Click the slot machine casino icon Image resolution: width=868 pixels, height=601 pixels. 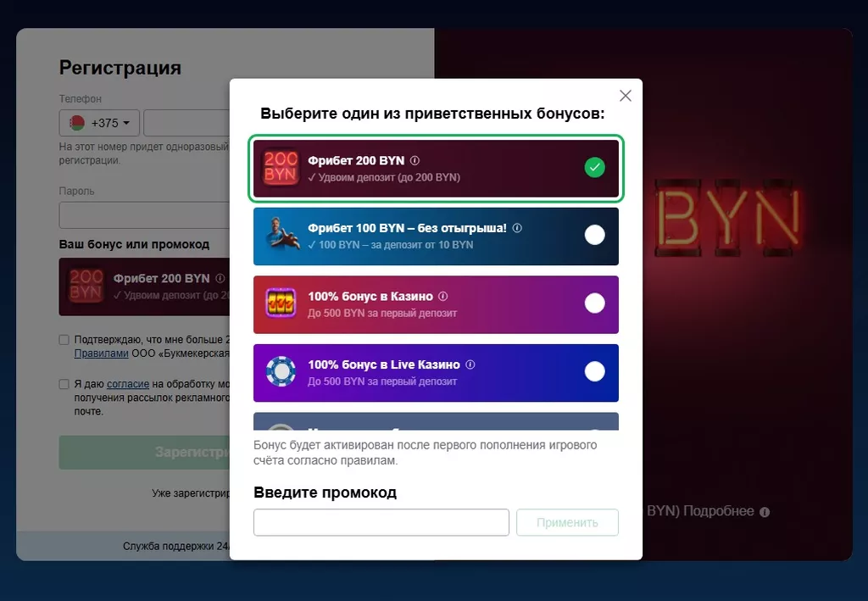pos(280,303)
